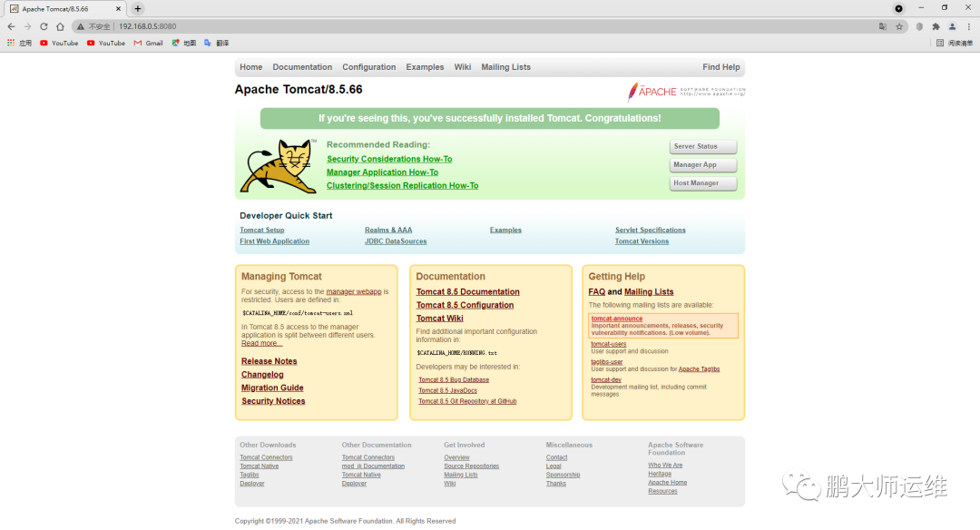Open Tomcat 8.5 Bug Database link
This screenshot has height=530, width=980.
[x=454, y=380]
